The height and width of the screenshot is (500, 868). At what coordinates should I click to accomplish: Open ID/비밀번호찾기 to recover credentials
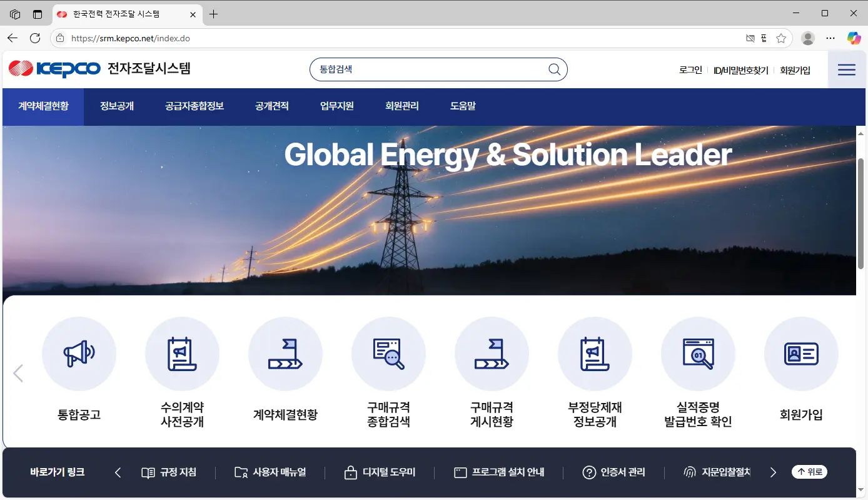click(740, 69)
